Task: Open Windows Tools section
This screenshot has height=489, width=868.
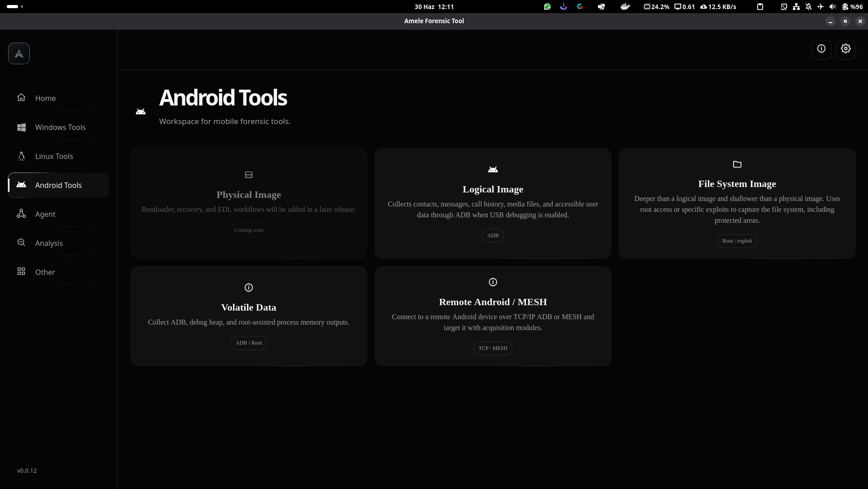Action: point(58,127)
